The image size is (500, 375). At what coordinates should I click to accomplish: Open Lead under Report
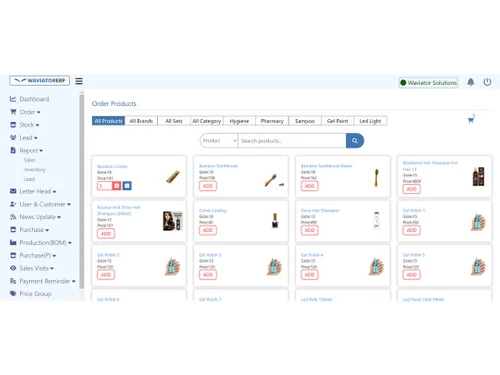click(x=29, y=179)
